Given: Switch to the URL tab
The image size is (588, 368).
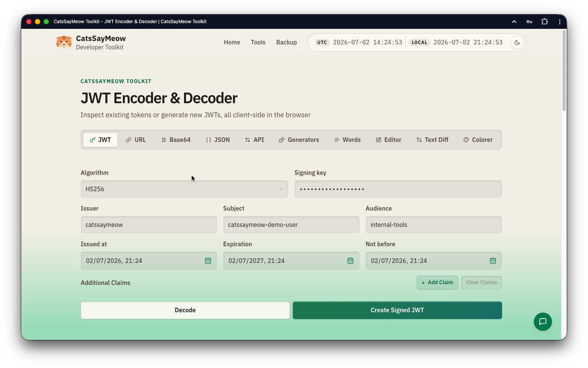Looking at the screenshot, I should coord(136,140).
